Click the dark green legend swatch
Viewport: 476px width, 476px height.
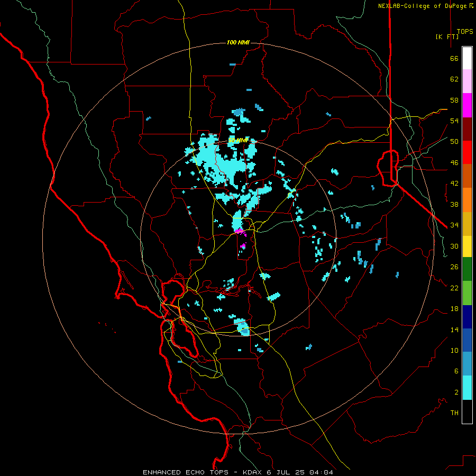tap(467, 269)
